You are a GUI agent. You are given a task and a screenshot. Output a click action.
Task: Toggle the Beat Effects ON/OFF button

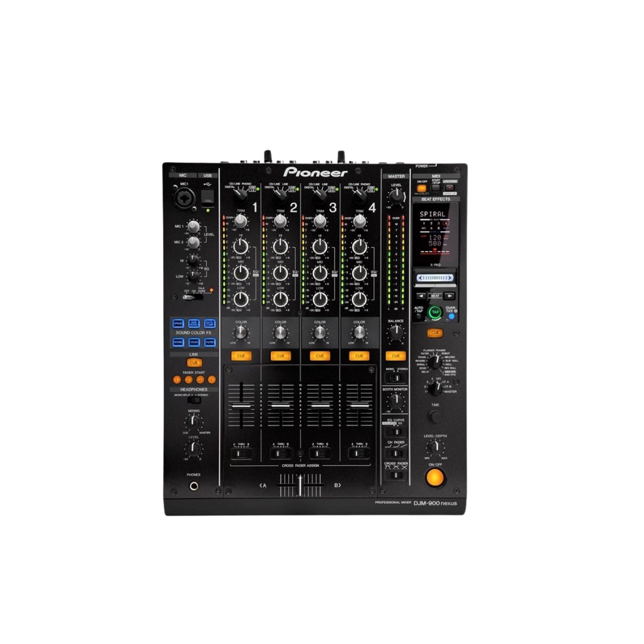point(435,478)
